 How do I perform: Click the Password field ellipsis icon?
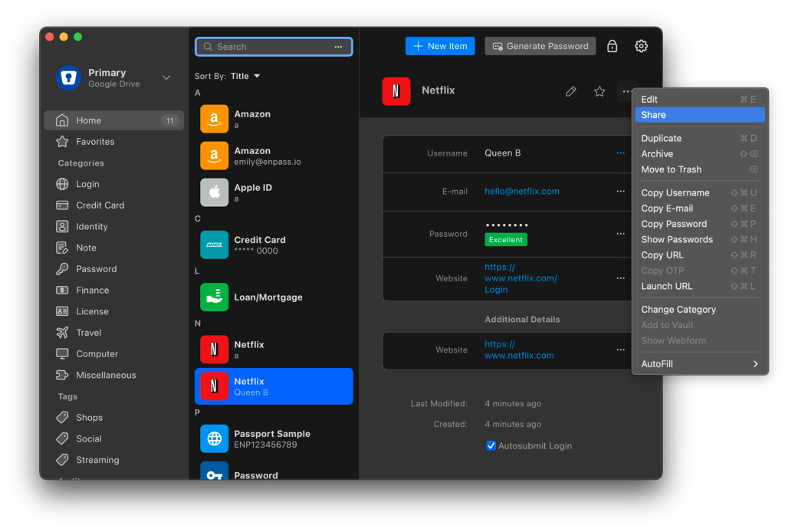point(620,234)
